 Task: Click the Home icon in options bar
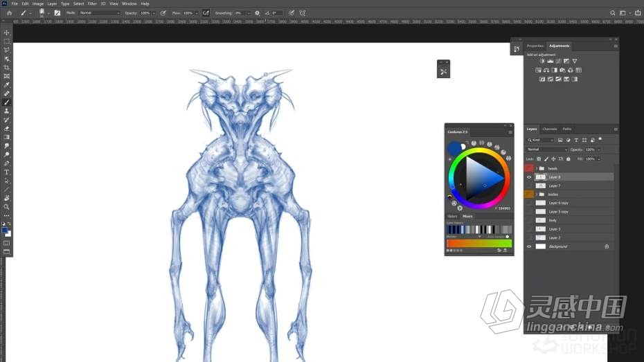[x=10, y=13]
